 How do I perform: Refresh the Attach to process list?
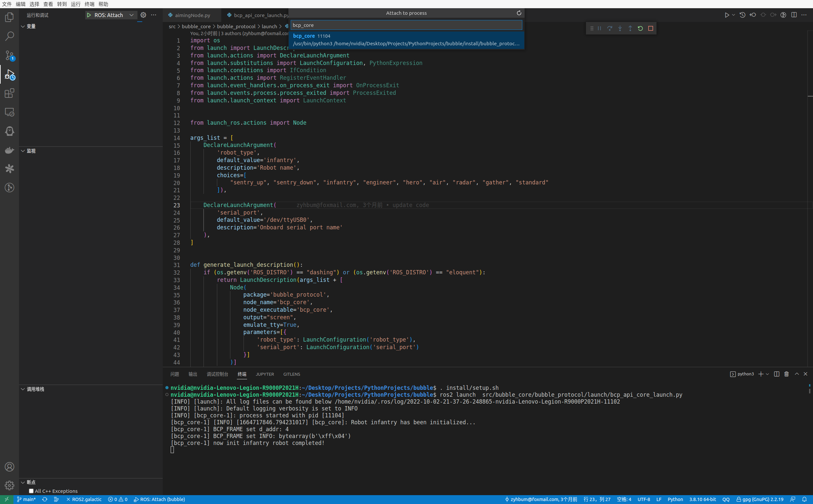[x=519, y=13]
